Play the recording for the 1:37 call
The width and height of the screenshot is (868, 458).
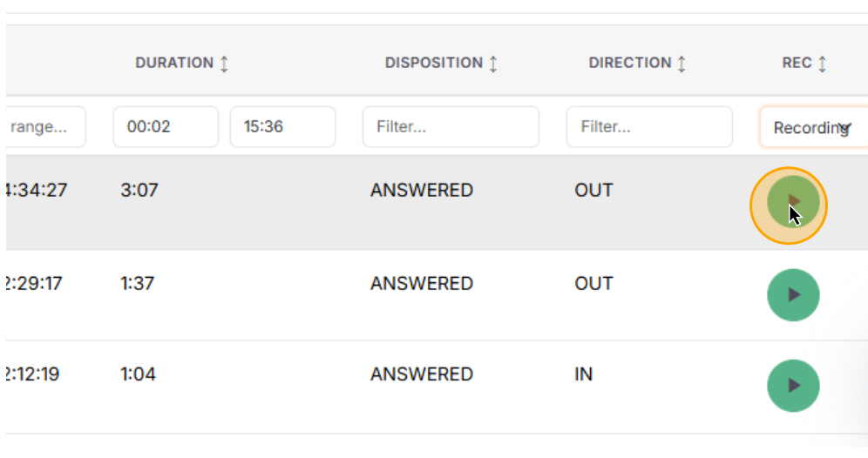coord(793,295)
